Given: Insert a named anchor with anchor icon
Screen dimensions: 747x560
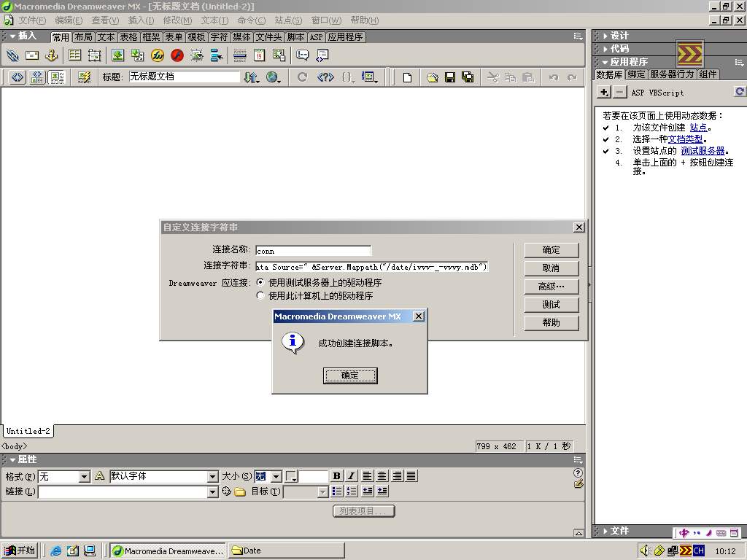Looking at the screenshot, I should pyautogui.click(x=51, y=55).
